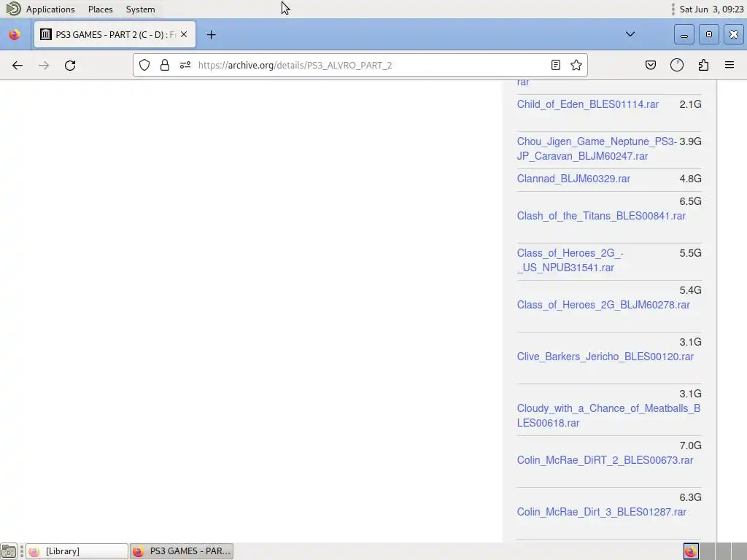This screenshot has height=560, width=747.
Task: Save page to Pocket
Action: point(650,65)
